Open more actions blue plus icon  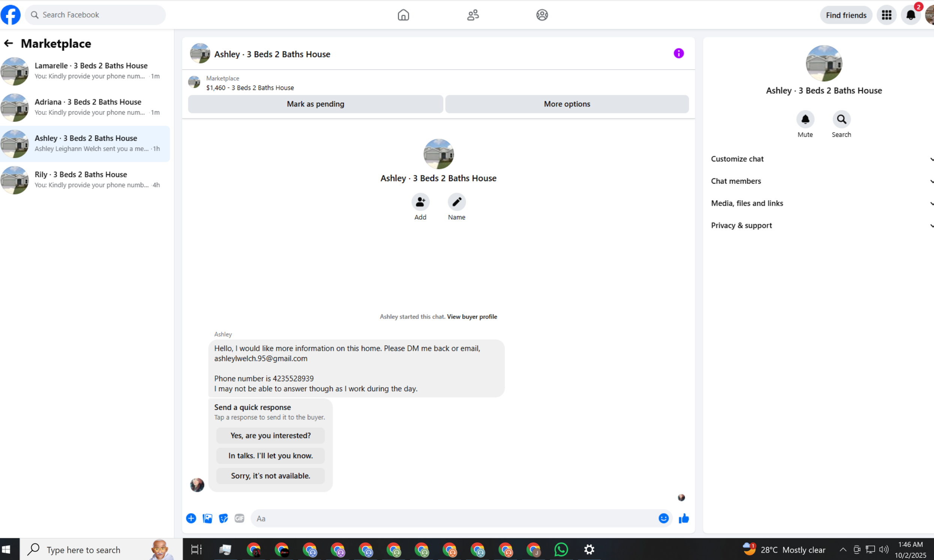tap(191, 518)
